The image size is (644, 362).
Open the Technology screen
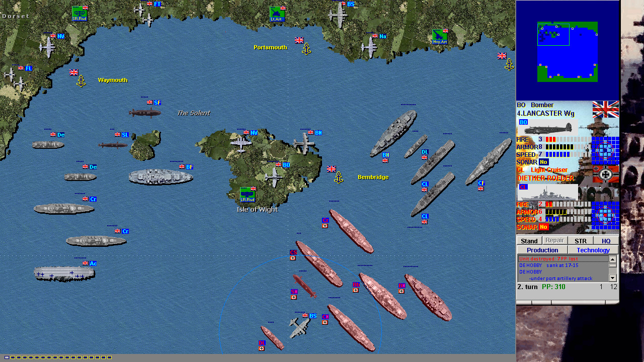point(593,250)
